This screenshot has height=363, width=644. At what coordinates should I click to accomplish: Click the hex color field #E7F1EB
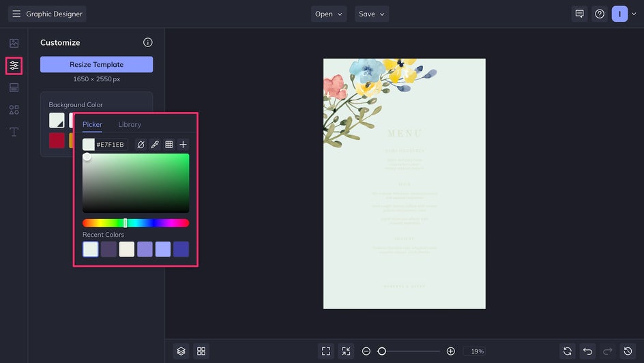(x=111, y=145)
